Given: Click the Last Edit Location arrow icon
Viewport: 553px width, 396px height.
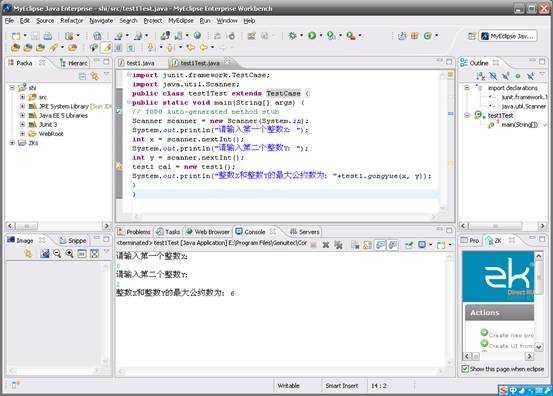Looking at the screenshot, I should (191, 47).
